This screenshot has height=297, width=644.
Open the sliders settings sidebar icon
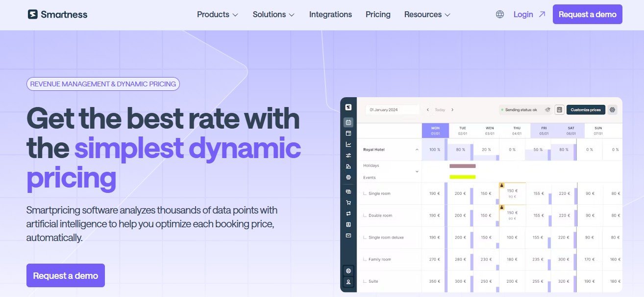tap(348, 155)
